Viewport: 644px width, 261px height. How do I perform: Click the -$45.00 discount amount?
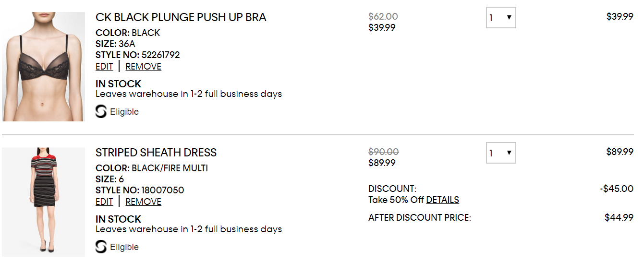click(617, 189)
